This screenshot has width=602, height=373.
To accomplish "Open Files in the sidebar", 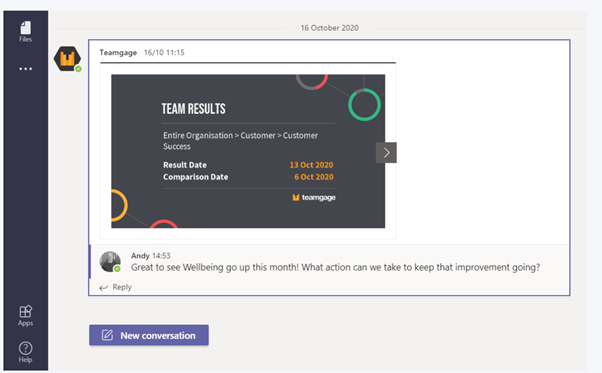I will 25,31.
